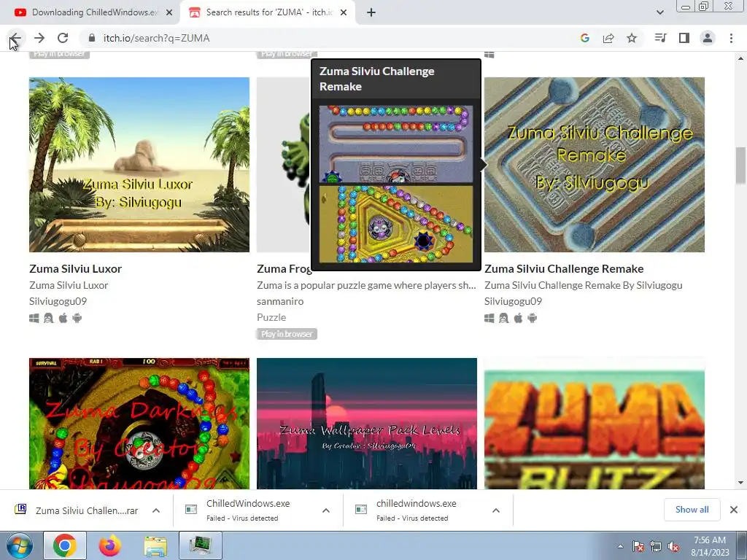Click Linux icon under Challenge Remake
Image resolution: width=747 pixels, height=560 pixels.
(503, 318)
